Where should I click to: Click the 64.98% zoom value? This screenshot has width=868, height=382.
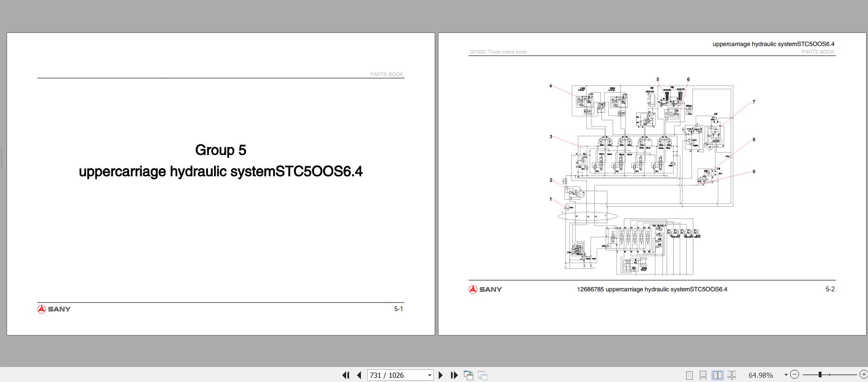pos(760,375)
